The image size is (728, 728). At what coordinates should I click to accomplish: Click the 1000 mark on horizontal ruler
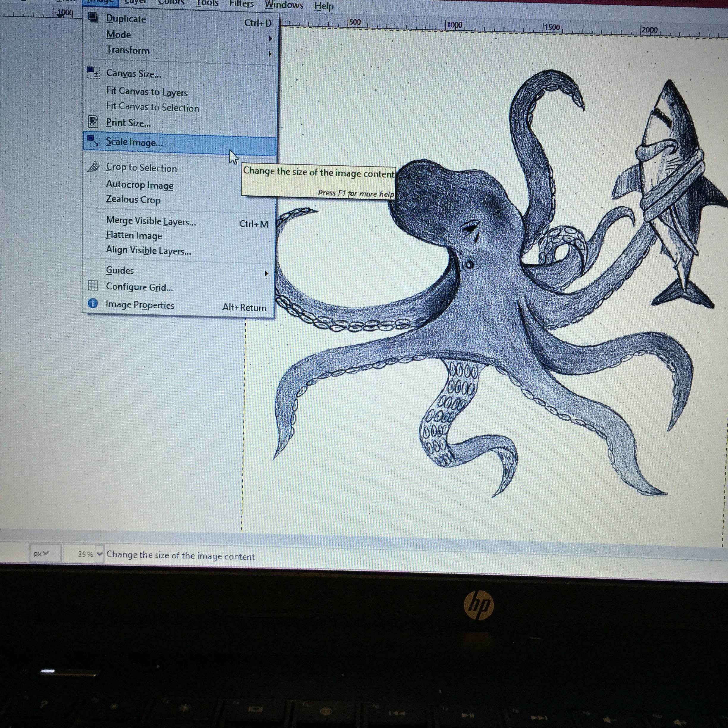pos(454,25)
